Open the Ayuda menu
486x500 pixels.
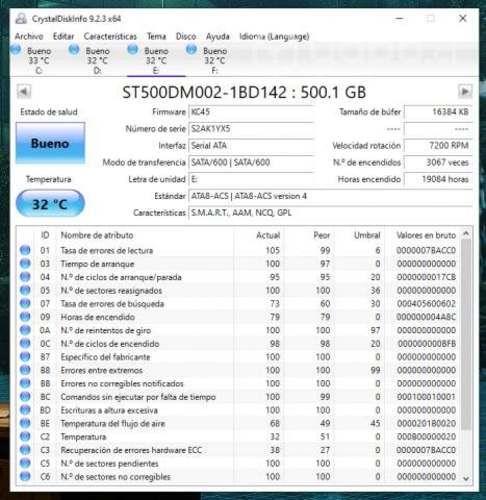pyautogui.click(x=217, y=36)
